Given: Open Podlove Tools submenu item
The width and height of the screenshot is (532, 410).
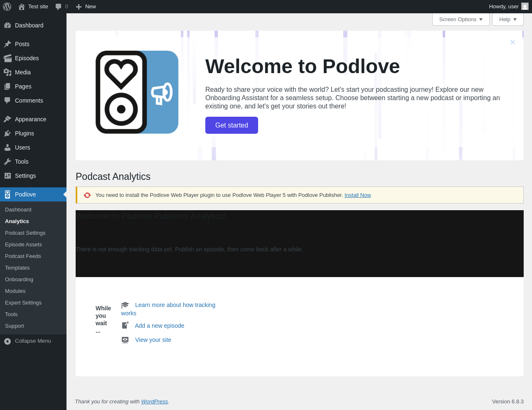Looking at the screenshot, I should point(33,314).
